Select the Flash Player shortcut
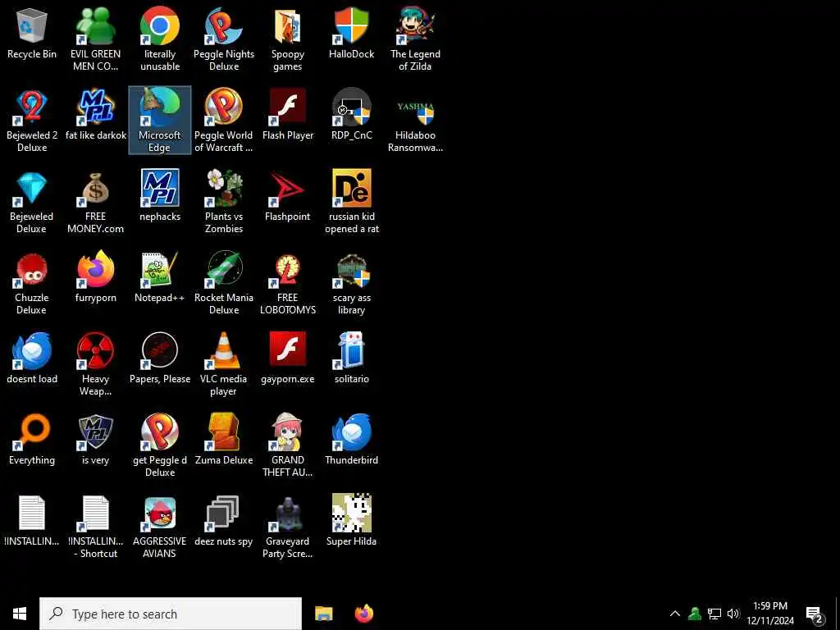840x630 pixels. point(288,107)
